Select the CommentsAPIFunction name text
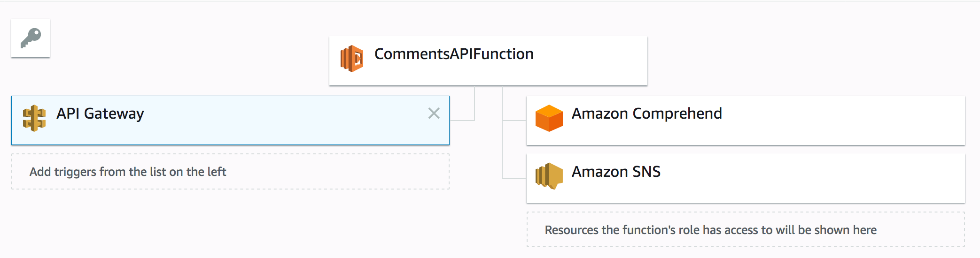This screenshot has height=258, width=980. [453, 54]
